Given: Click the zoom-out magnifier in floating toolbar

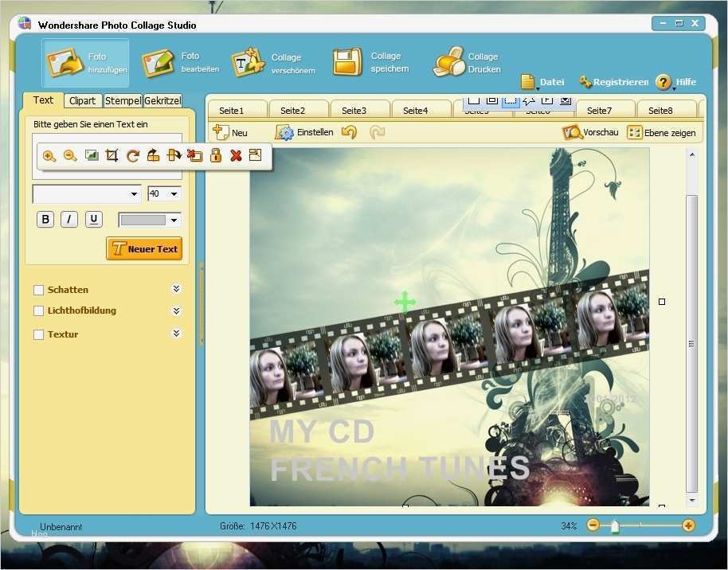Looking at the screenshot, I should pyautogui.click(x=70, y=156).
